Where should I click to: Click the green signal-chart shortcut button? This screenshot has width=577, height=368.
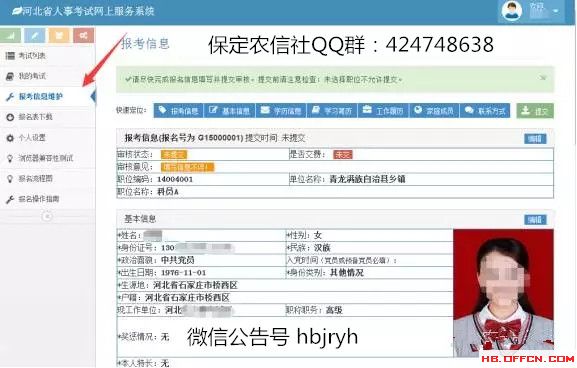pyautogui.click(x=11, y=35)
